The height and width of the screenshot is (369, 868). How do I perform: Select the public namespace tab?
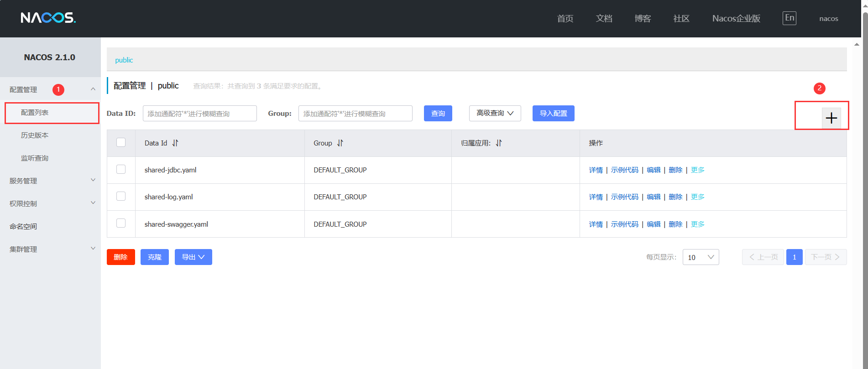(x=124, y=60)
